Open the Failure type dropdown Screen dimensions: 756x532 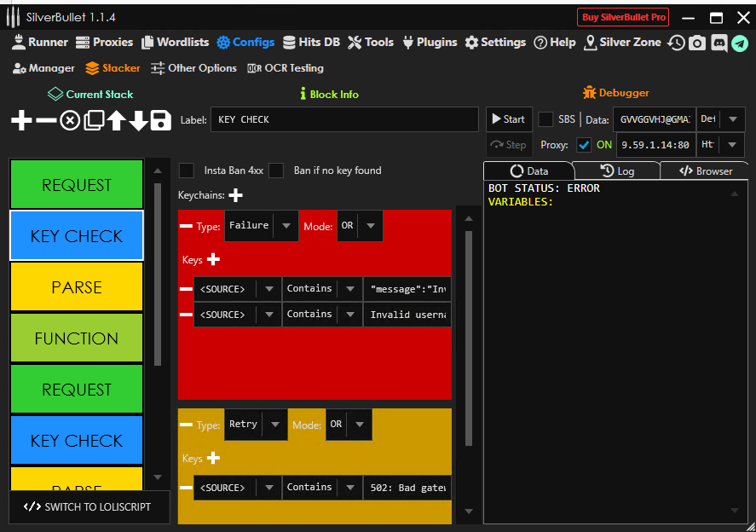[260, 226]
